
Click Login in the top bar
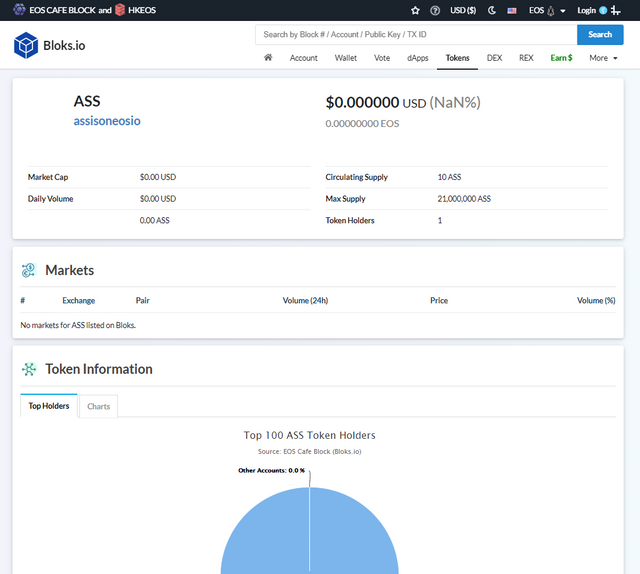coord(587,10)
